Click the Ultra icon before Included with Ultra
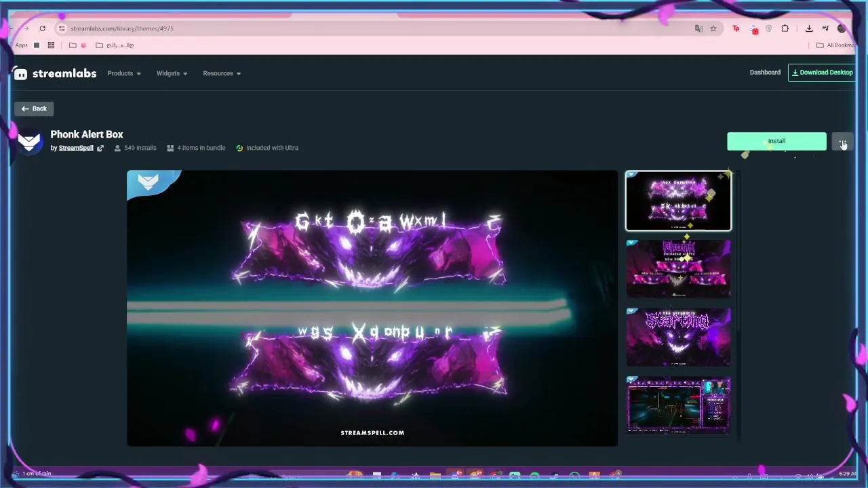This screenshot has width=868, height=488. pyautogui.click(x=239, y=148)
